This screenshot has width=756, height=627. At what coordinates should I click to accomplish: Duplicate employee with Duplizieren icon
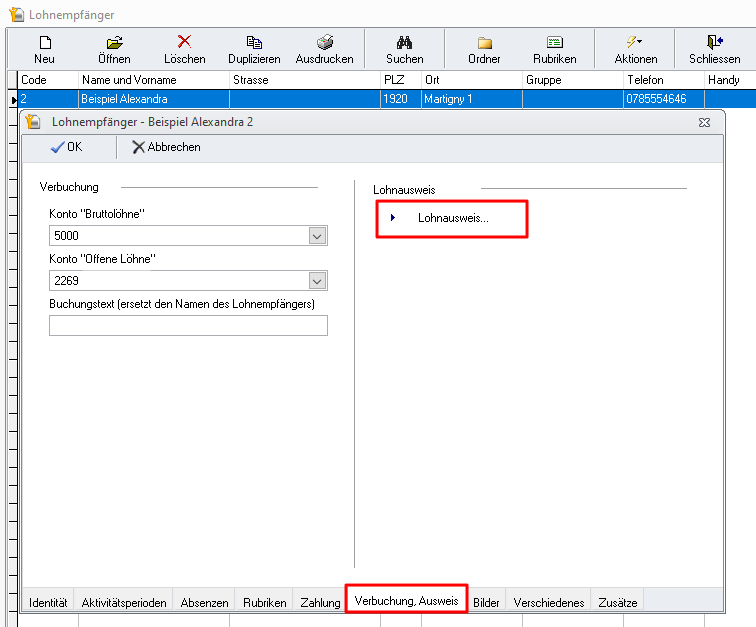click(x=254, y=43)
